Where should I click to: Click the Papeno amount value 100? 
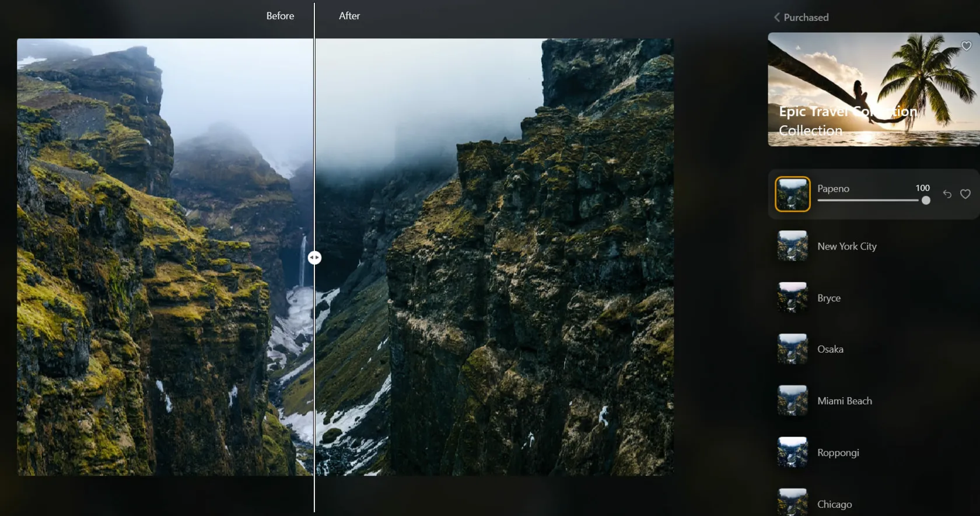coord(922,188)
